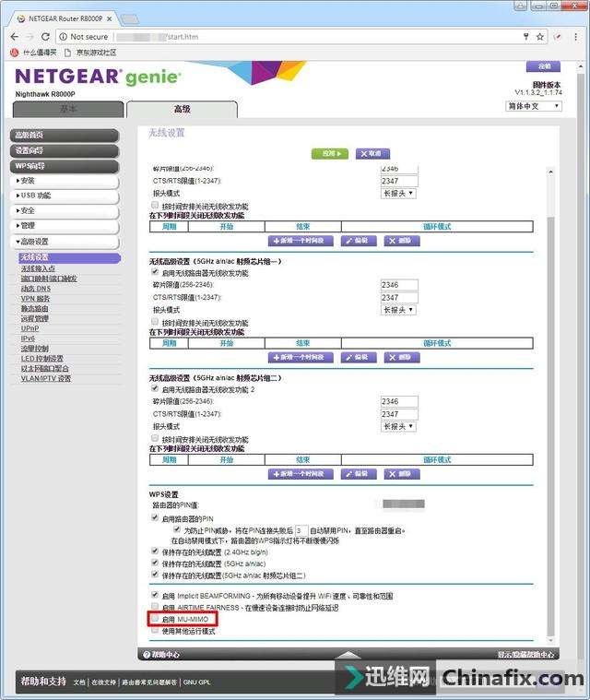The height and width of the screenshot is (700, 590).
Task: Click the red extension icon beside the star
Action: click(x=558, y=37)
